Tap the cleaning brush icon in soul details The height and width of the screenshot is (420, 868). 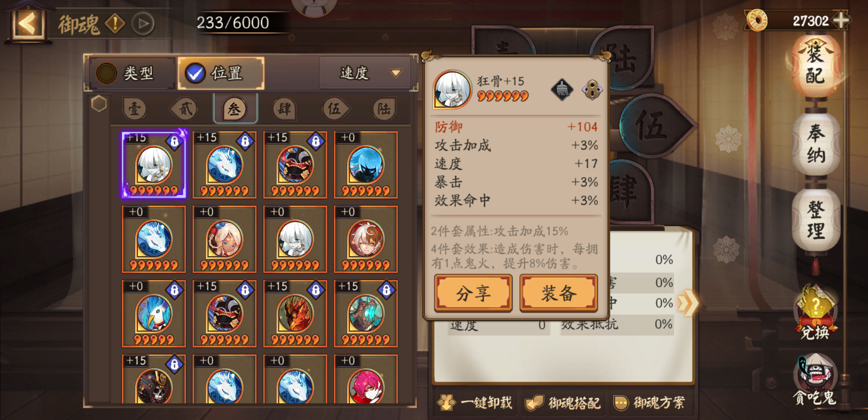point(562,89)
